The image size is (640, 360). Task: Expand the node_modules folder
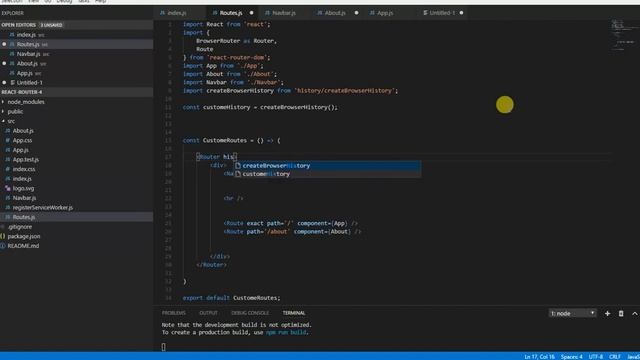pos(26,102)
